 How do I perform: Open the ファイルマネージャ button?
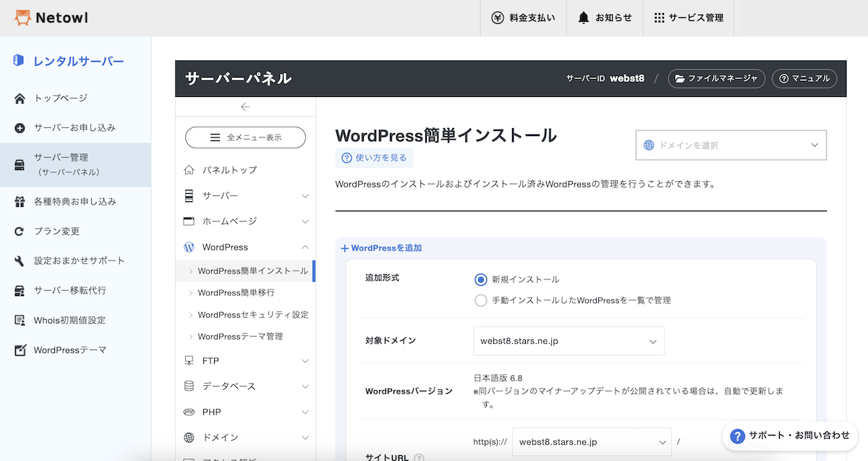716,78
